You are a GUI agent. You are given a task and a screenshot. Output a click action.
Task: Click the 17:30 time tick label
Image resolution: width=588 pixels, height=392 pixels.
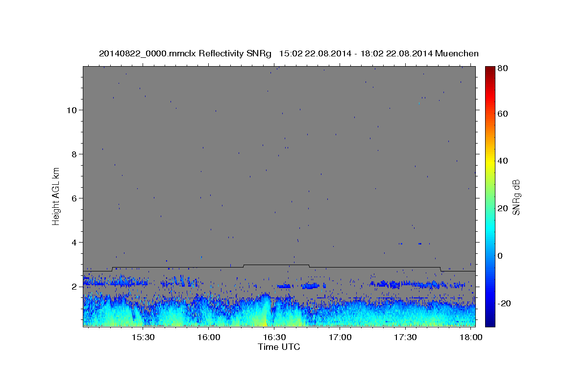click(x=405, y=338)
